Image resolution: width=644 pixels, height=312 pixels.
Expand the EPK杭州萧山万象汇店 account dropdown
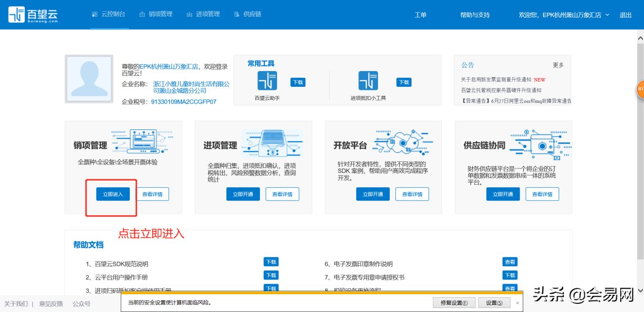click(x=564, y=15)
